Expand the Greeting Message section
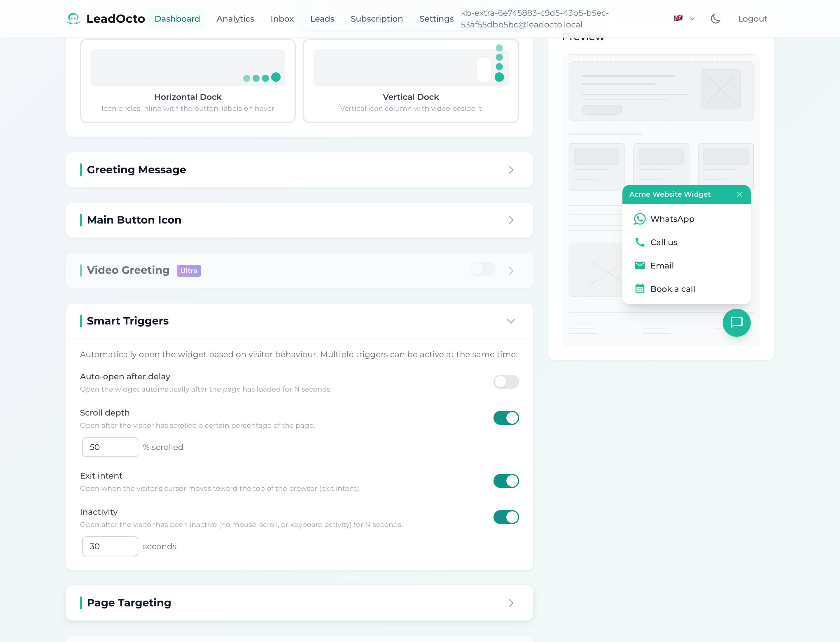840x642 pixels. click(x=511, y=170)
